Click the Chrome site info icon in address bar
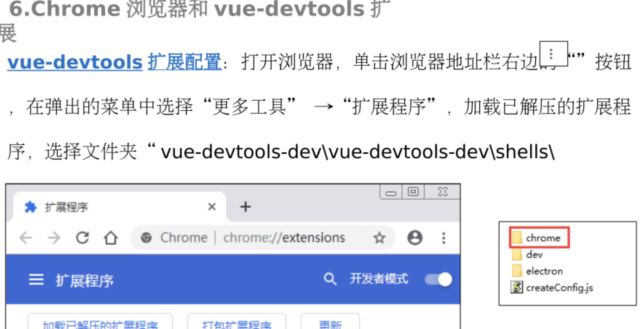The height and width of the screenshot is (329, 644). 146,238
